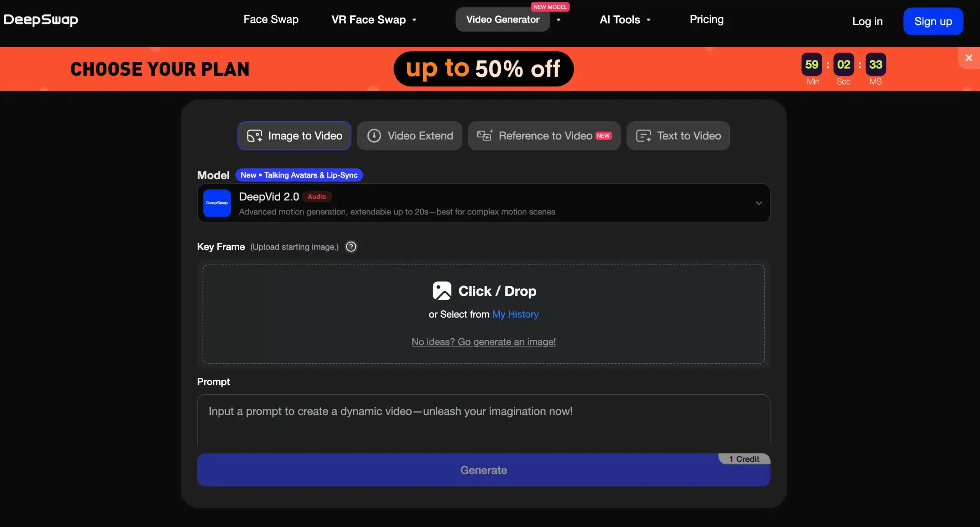This screenshot has height=527, width=980.
Task: Click the NEW MODEL badge above Video Generator
Action: 550,7
